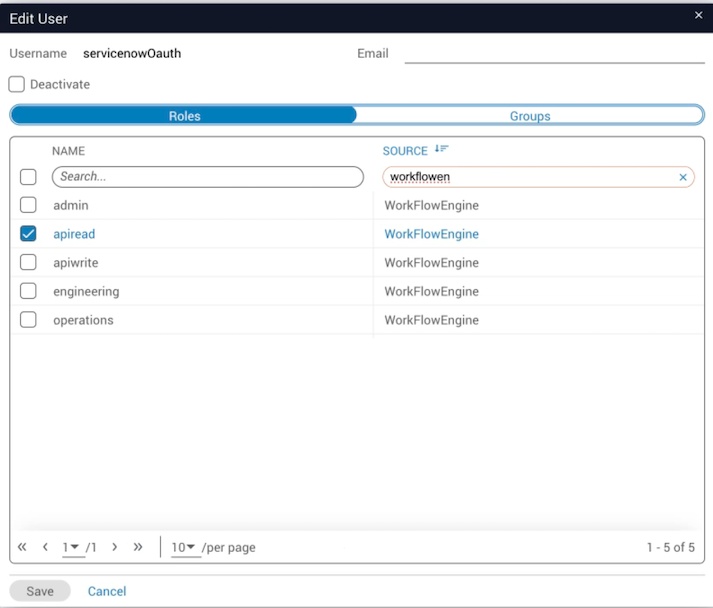Click the Source column sort icon
The image size is (713, 608).
tap(442, 150)
